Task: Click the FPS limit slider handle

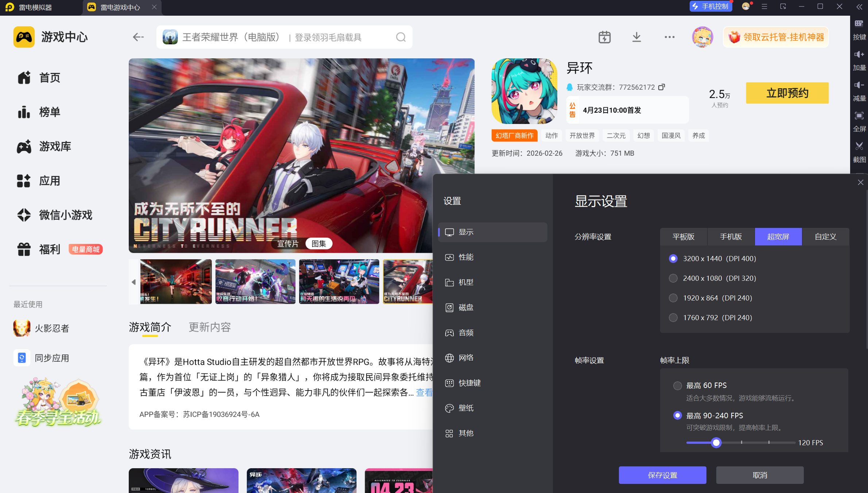Action: tap(716, 443)
